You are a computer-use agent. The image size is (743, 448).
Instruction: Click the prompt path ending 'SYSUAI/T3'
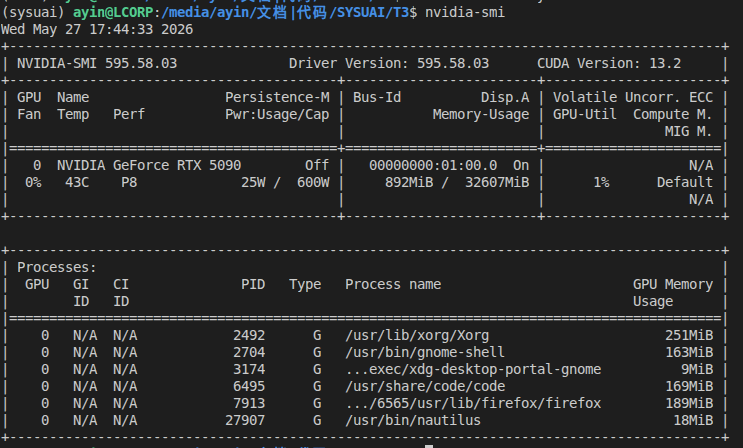(285, 12)
